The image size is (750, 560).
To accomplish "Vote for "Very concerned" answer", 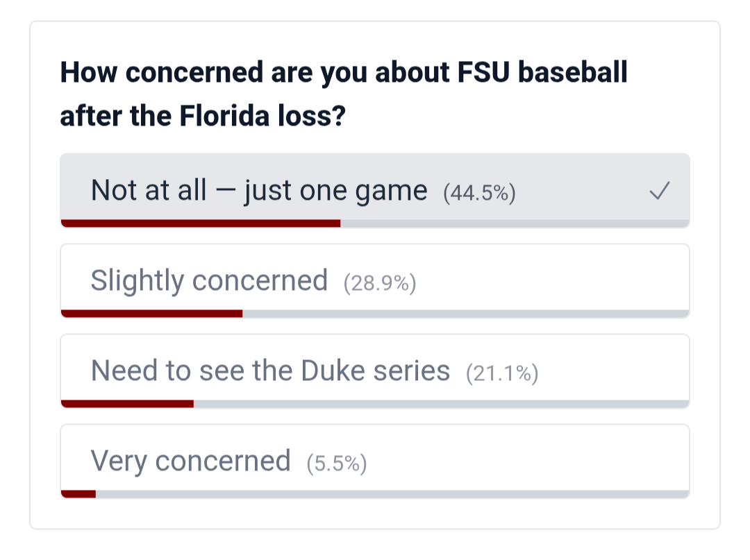I will click(x=190, y=461).
